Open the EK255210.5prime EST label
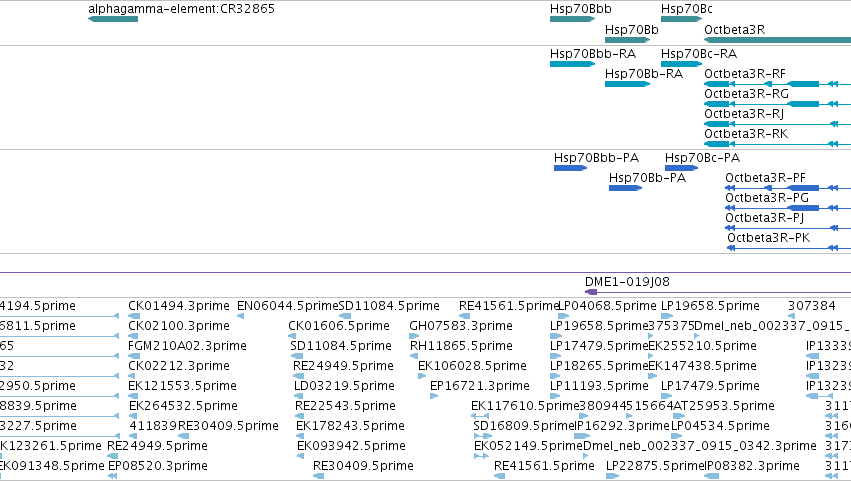851x481 pixels. [703, 346]
